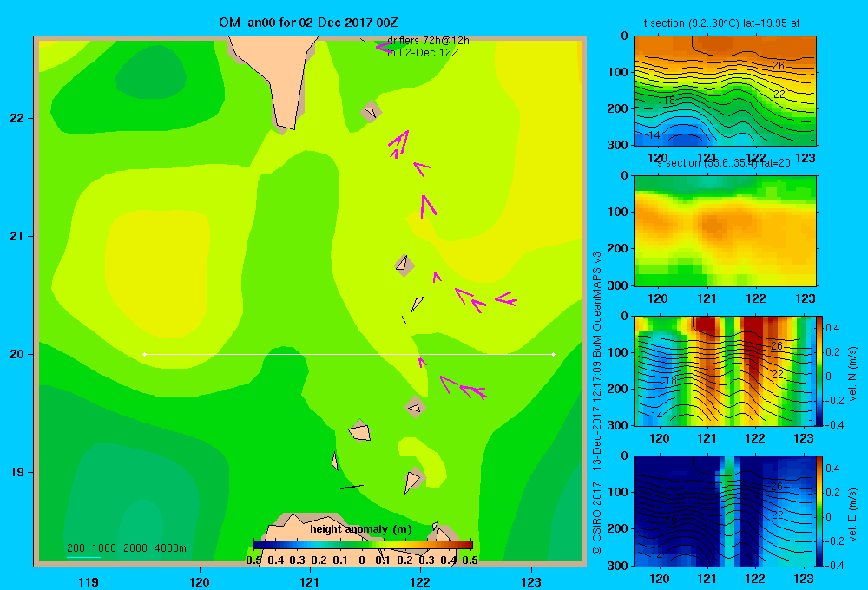The height and width of the screenshot is (590, 868).
Task: Click the white section line on the map at latitude 20
Action: point(349,354)
